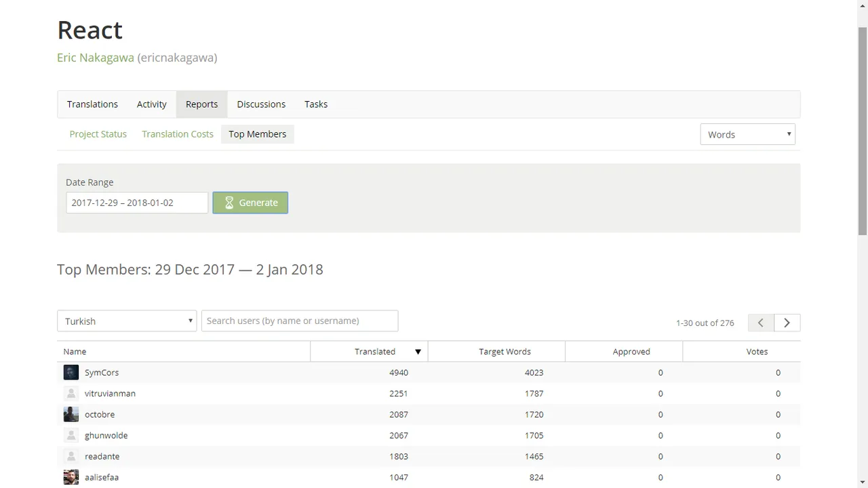
Task: Go to previous page of members
Action: [x=761, y=323]
